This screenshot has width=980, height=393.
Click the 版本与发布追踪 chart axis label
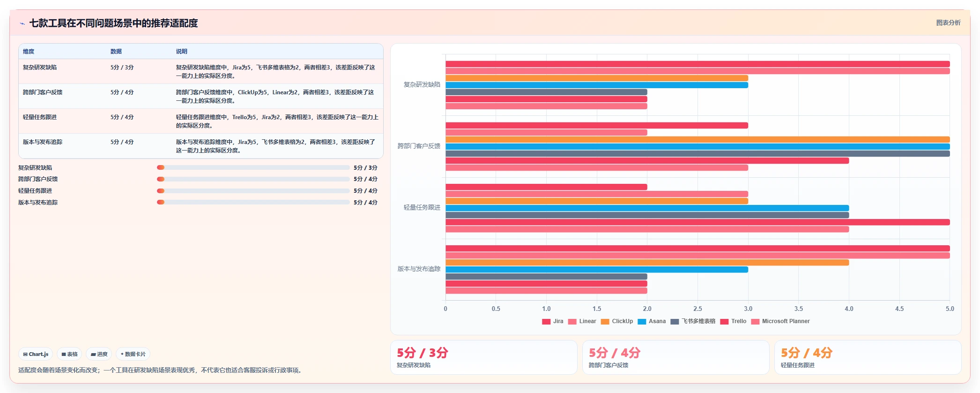(419, 269)
